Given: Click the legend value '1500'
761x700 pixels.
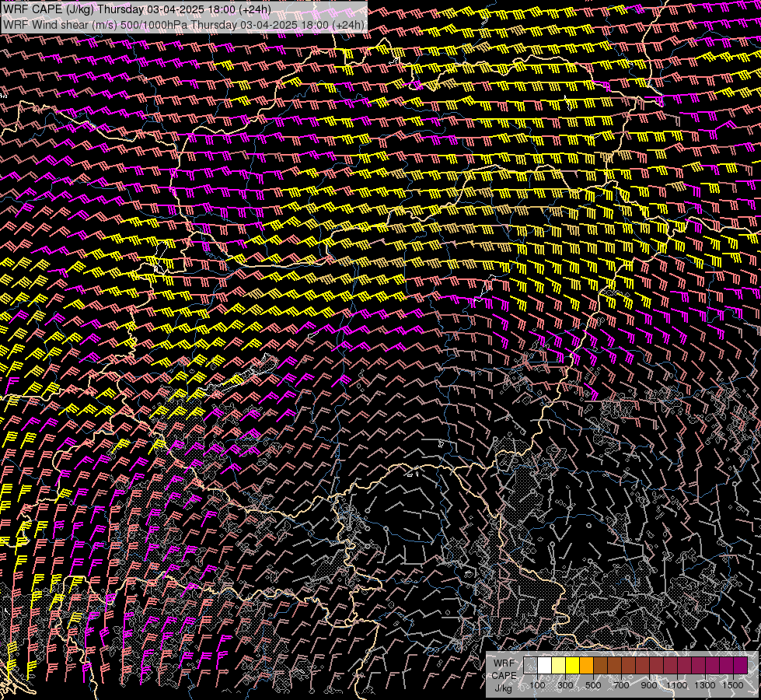Looking at the screenshot, I should pos(733,685).
